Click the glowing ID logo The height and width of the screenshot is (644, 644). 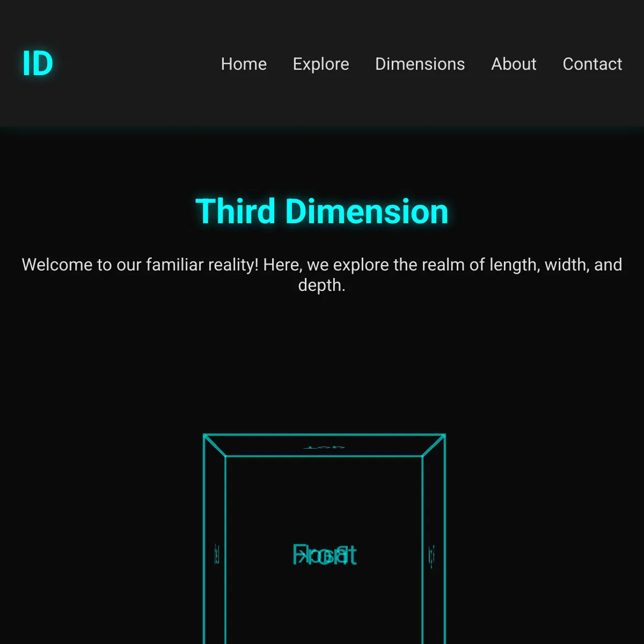(38, 64)
